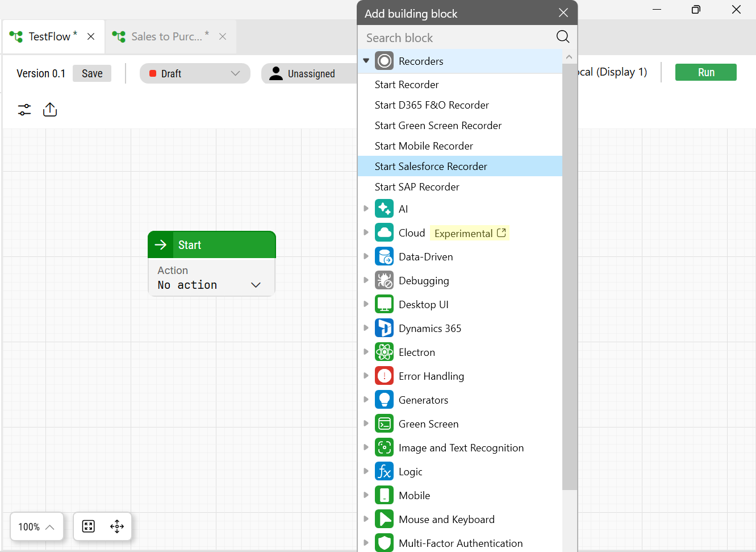Click the Error Handling red icon
Viewport: 756px width, 552px height.
coord(385,376)
